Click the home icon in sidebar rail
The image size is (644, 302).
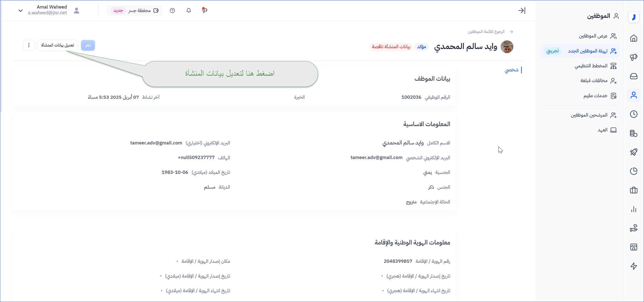tap(633, 38)
